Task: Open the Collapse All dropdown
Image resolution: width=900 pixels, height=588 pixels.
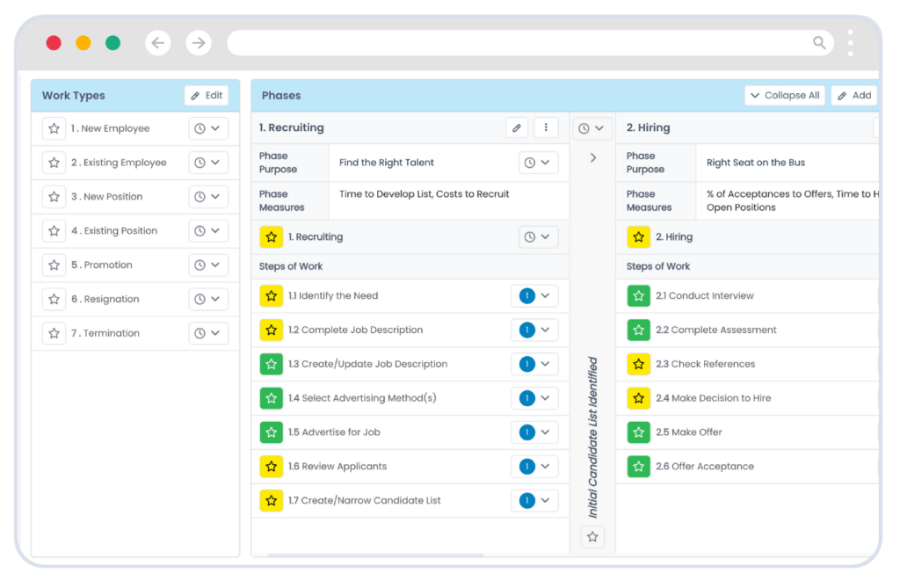Action: click(784, 96)
